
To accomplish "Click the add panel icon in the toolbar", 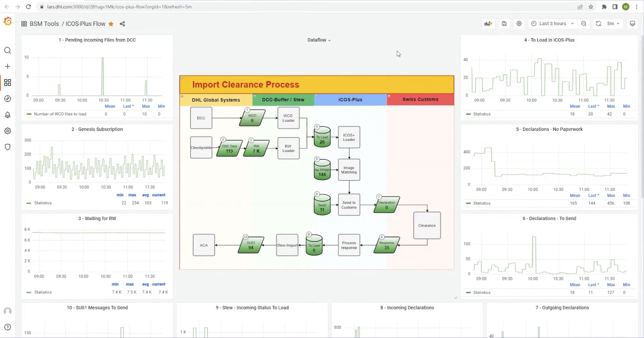I will pos(489,24).
